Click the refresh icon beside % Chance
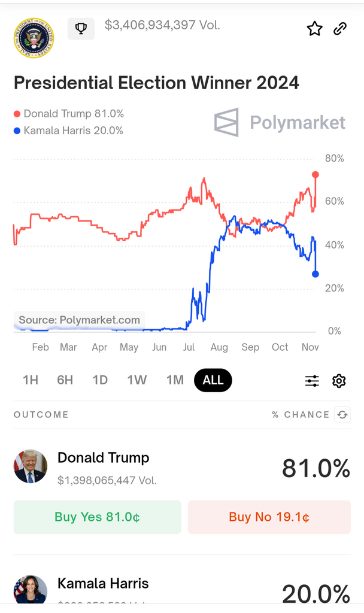Viewport: 364px width, 613px height. [x=342, y=414]
